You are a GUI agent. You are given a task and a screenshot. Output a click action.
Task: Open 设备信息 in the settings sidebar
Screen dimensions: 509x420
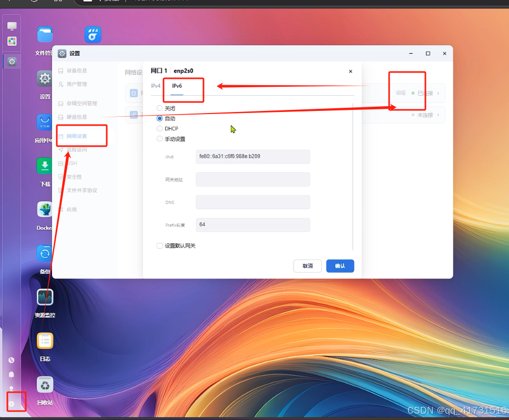tap(77, 71)
